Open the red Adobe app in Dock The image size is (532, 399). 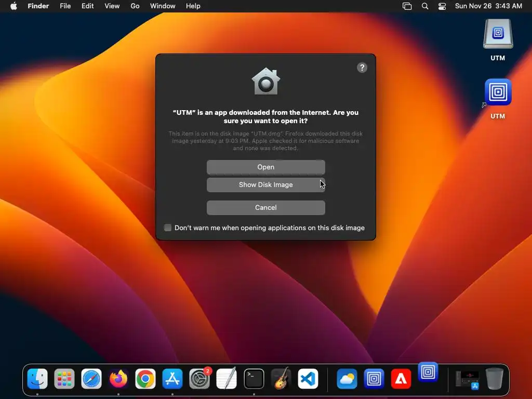[x=401, y=378]
